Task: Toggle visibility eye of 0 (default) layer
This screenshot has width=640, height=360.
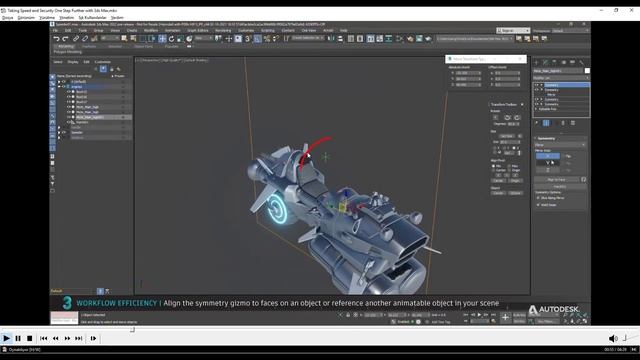Action: pos(64,82)
